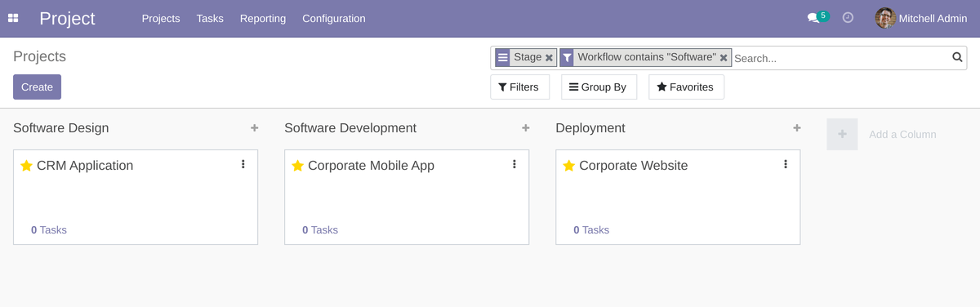This screenshot has height=307, width=980.
Task: Toggle favorite star on CRM Application
Action: 26,166
